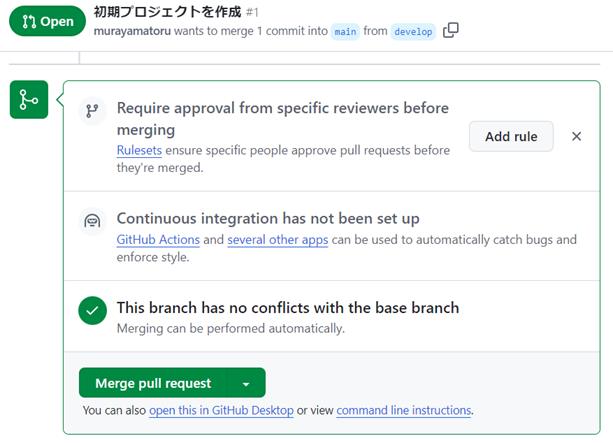The width and height of the screenshot is (613, 443).
Task: Select the main base branch label
Action: point(345,32)
